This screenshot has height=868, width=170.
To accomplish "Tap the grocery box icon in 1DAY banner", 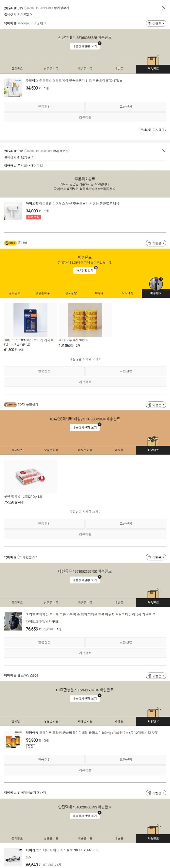I will click(153, 440).
